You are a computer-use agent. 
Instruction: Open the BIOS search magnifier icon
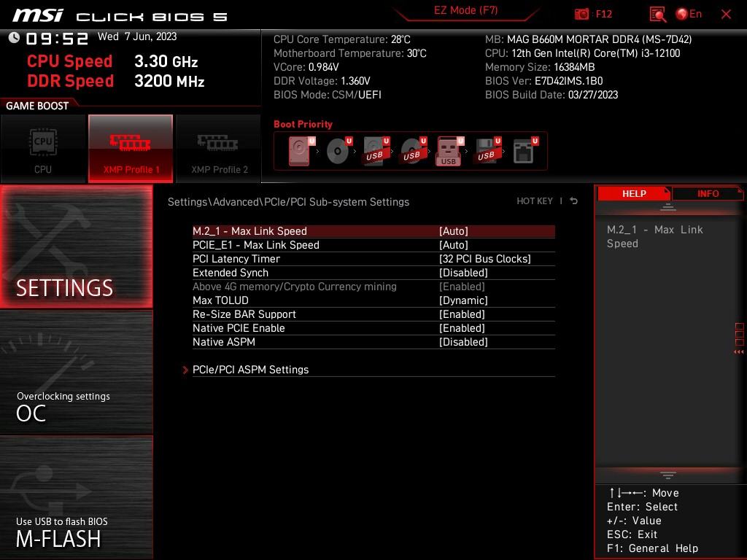tap(657, 15)
